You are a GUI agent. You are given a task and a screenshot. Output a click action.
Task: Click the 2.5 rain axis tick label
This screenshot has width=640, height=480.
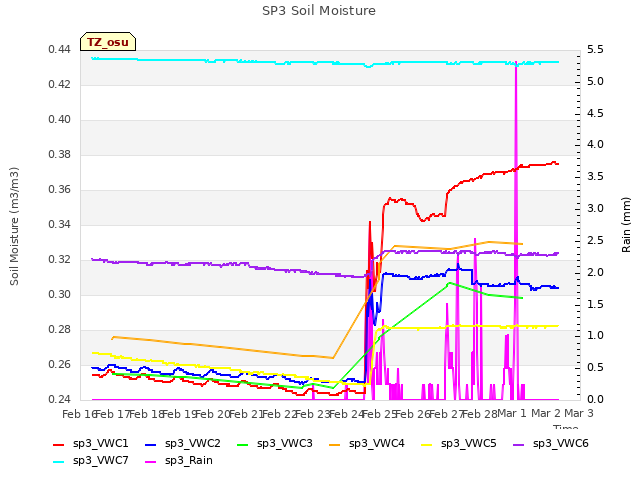pos(595,240)
